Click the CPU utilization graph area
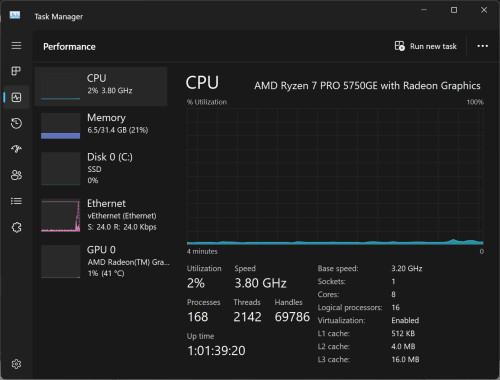The image size is (500, 380). tap(335, 177)
